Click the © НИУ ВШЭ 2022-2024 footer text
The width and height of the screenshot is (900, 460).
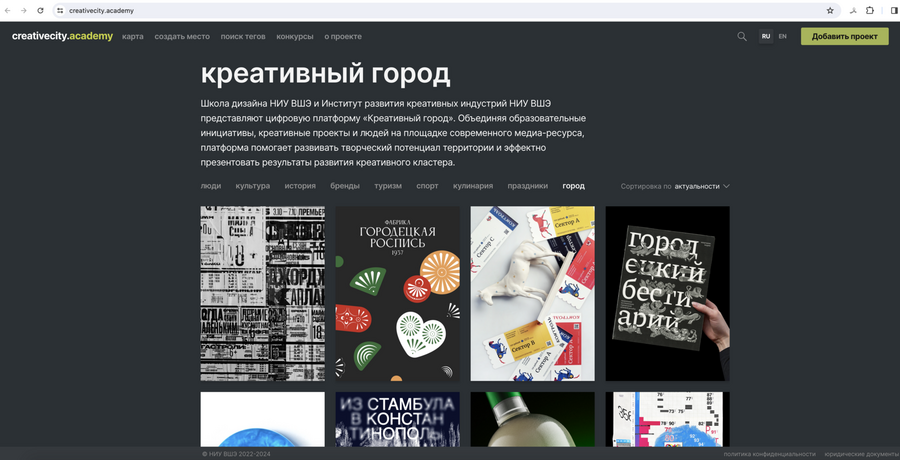click(x=236, y=454)
